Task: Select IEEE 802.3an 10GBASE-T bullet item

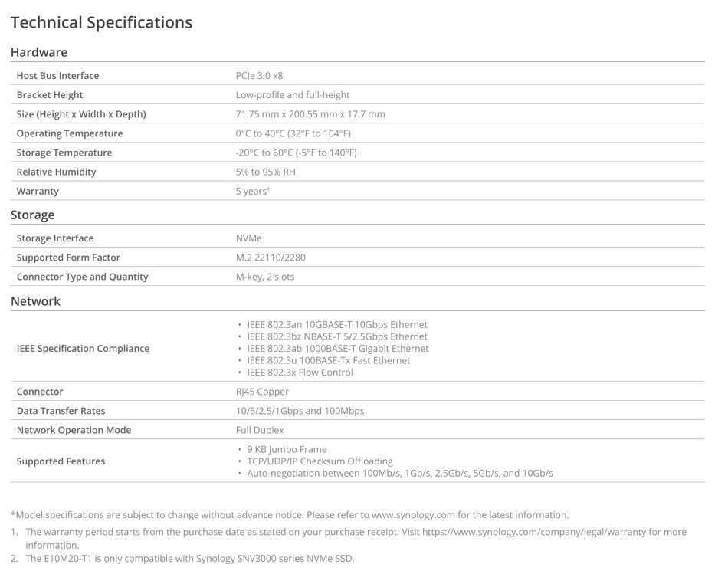Action: point(337,325)
